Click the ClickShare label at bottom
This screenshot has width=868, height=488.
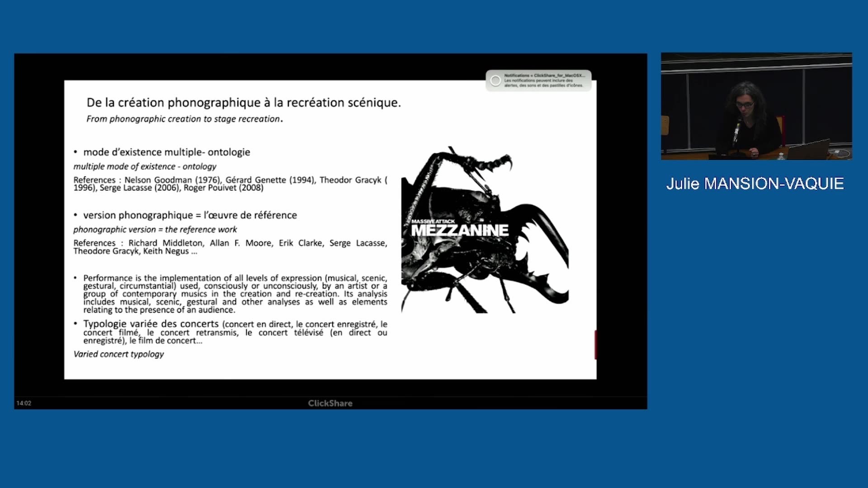[x=330, y=403]
